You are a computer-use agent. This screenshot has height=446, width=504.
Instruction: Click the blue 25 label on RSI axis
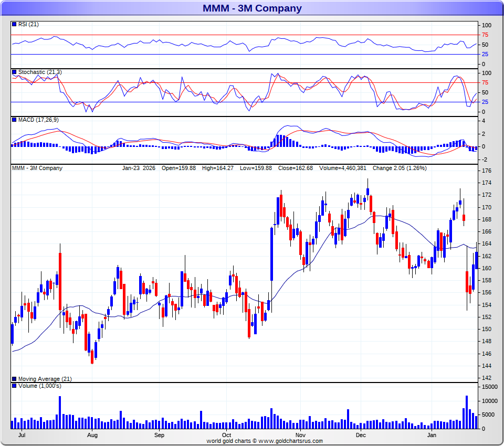(x=485, y=54)
